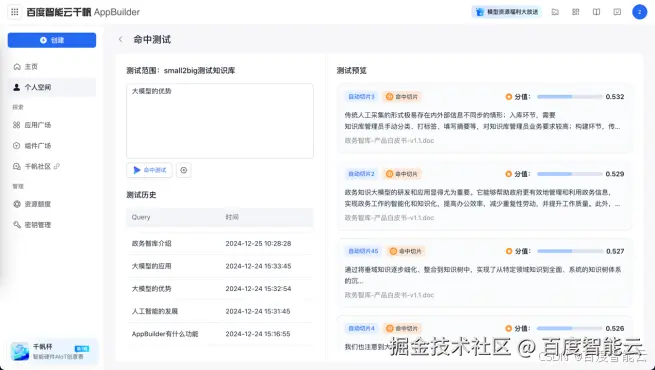Click the score bar for 0.532
The height and width of the screenshot is (370, 655).
tap(570, 96)
